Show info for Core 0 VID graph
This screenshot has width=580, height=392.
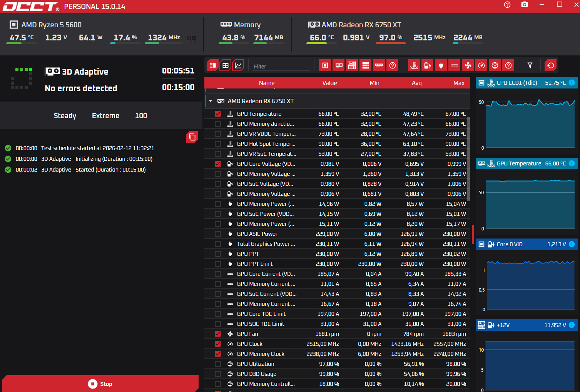[x=572, y=244]
